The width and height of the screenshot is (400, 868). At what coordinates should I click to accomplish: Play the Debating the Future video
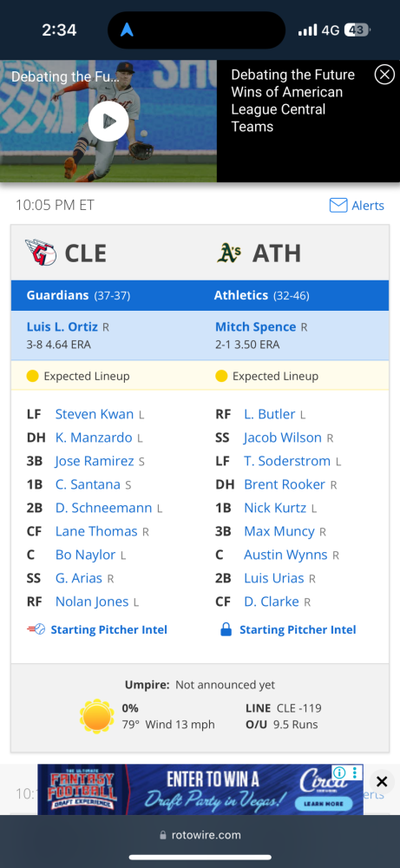(x=108, y=121)
